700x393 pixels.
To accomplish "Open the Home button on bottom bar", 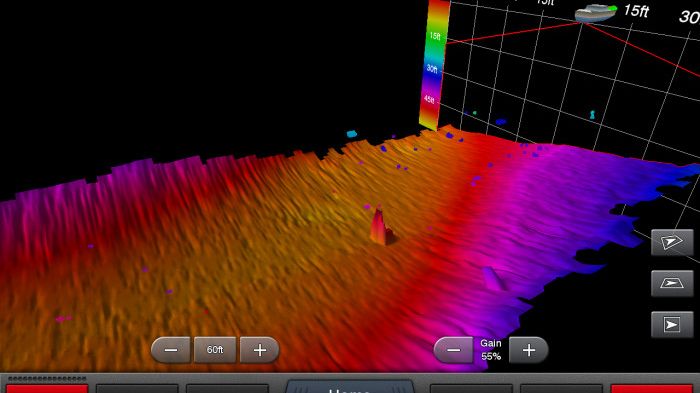I will pos(349,386).
